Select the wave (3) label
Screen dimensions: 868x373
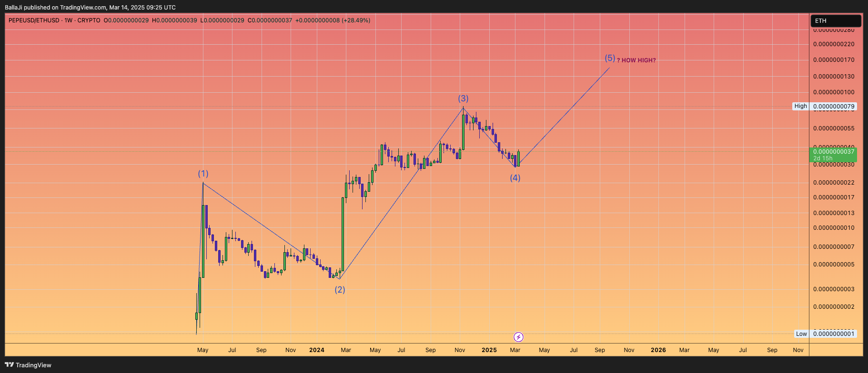(x=463, y=98)
